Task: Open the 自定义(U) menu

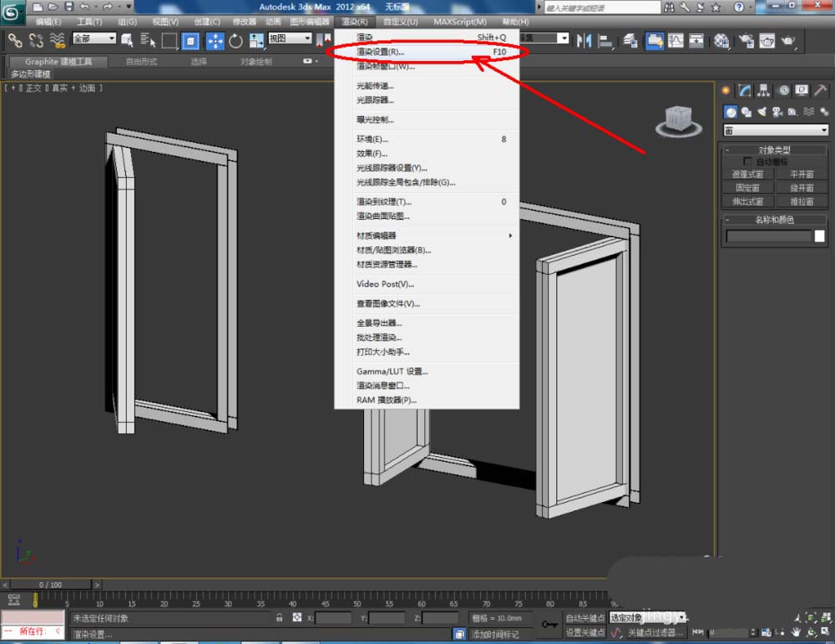Action: (401, 22)
